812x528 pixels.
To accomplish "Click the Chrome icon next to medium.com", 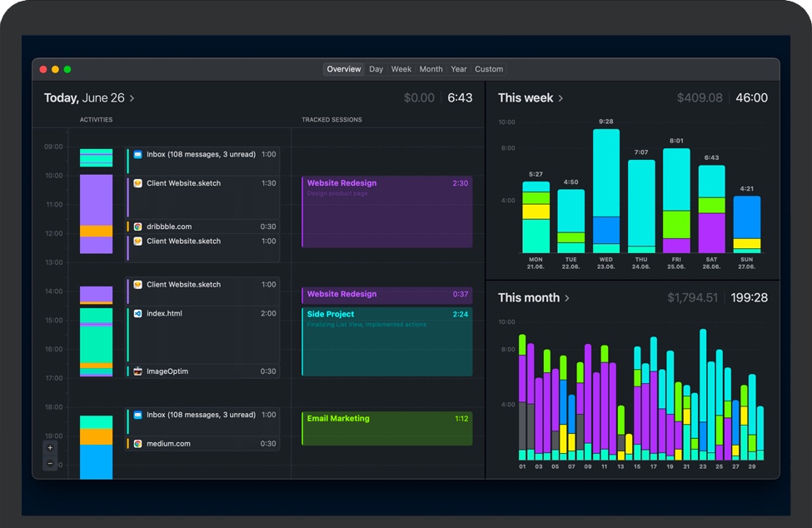I will point(137,444).
